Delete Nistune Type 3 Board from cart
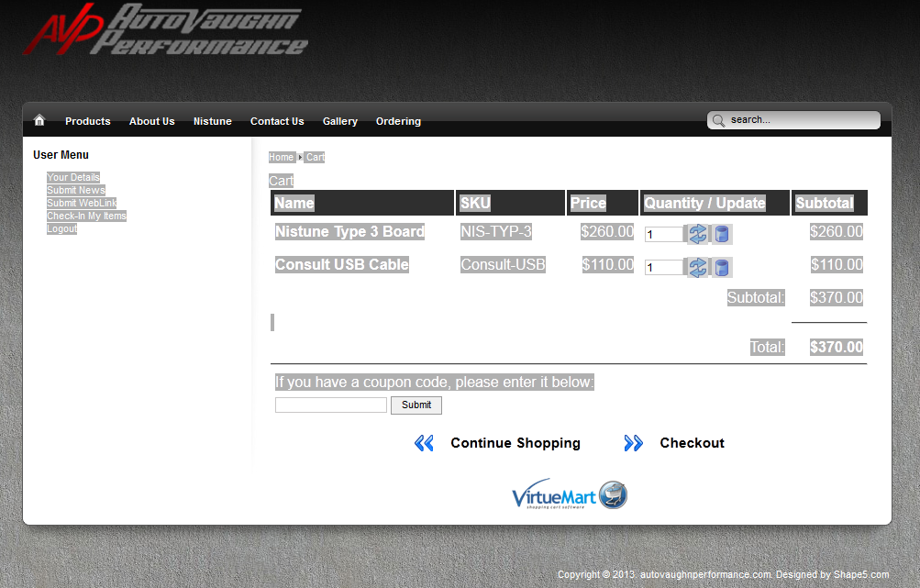920x588 pixels. click(x=722, y=234)
